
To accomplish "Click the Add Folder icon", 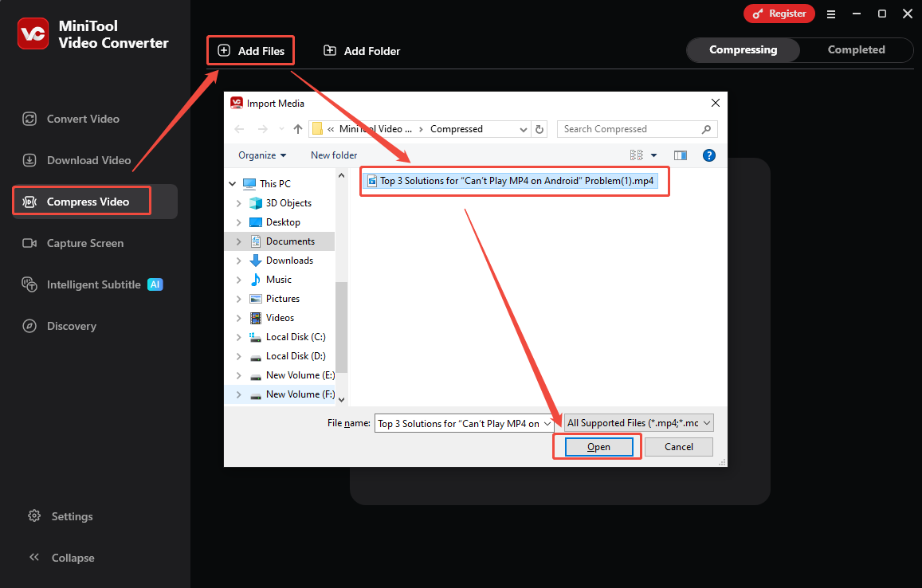I will point(330,50).
